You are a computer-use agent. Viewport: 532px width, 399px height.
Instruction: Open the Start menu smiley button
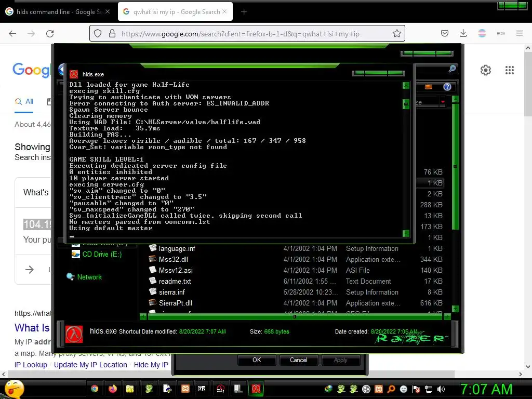tap(14, 389)
